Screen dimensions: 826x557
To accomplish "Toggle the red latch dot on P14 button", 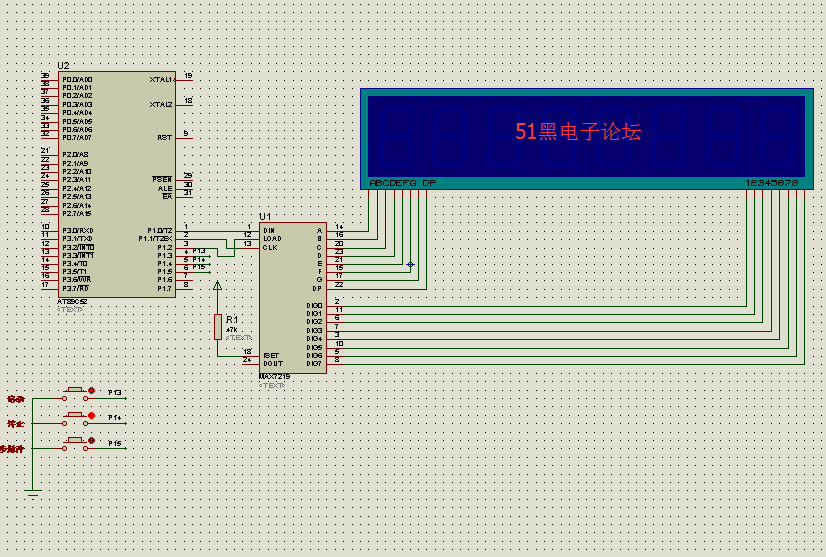I will [92, 415].
